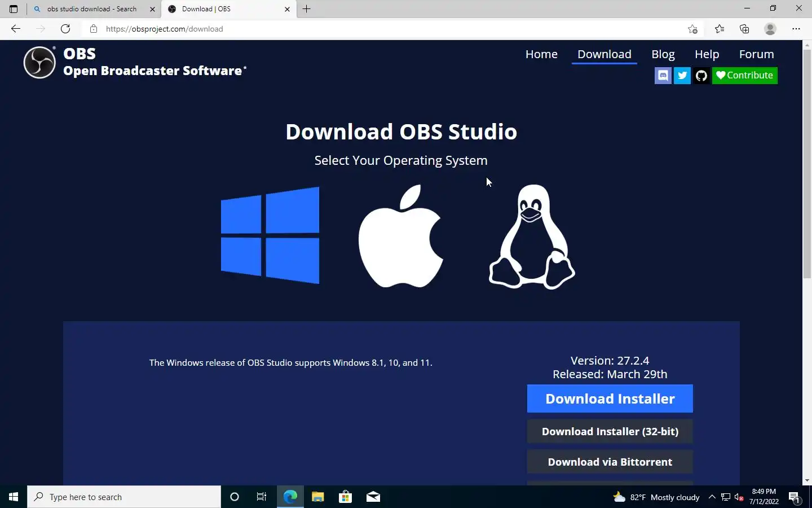
Task: Open the browser Favorites list
Action: (720, 29)
